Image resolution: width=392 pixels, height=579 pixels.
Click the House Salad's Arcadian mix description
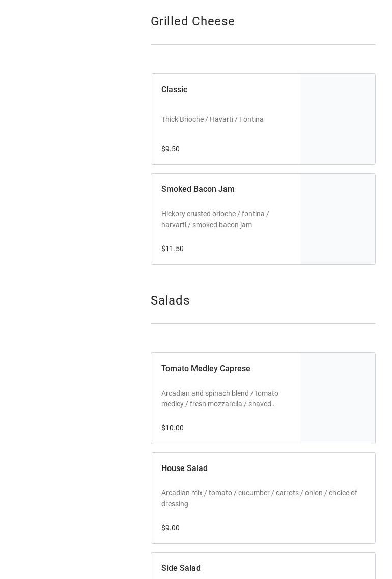(259, 498)
